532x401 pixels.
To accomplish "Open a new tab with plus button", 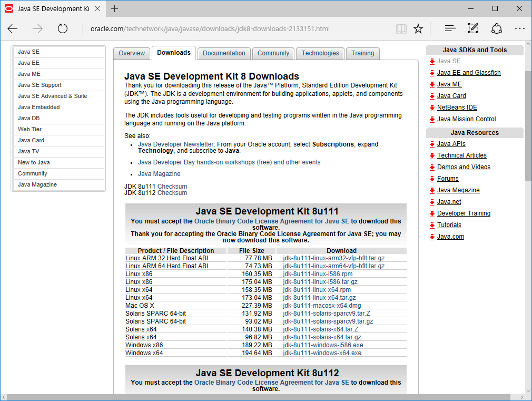I will pos(114,8).
